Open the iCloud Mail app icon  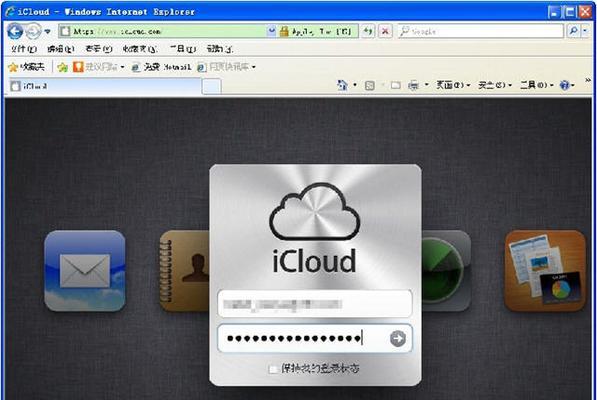[85, 271]
